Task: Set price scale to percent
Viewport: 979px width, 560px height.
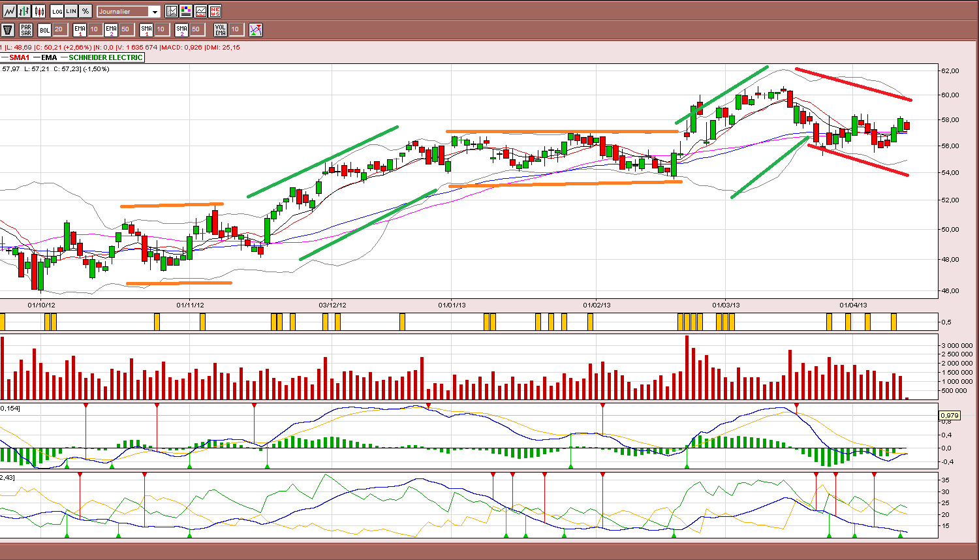Action: point(85,11)
